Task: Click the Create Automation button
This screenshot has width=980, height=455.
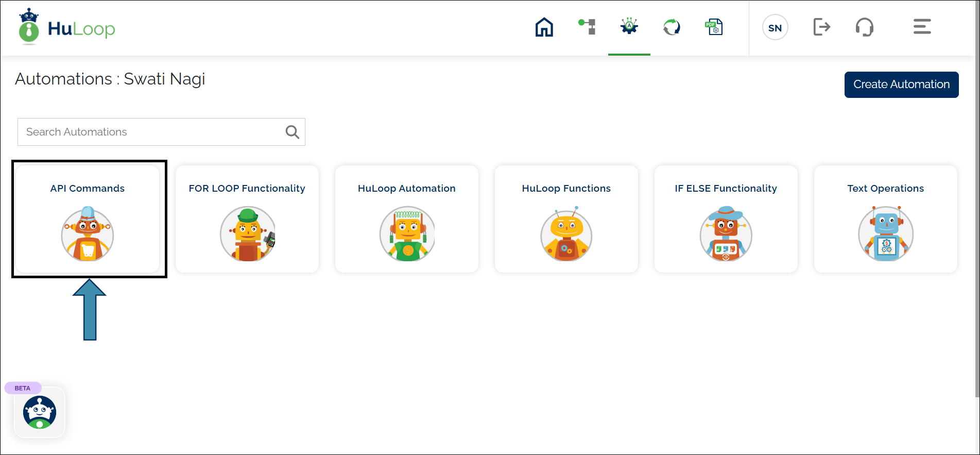Action: tap(901, 85)
